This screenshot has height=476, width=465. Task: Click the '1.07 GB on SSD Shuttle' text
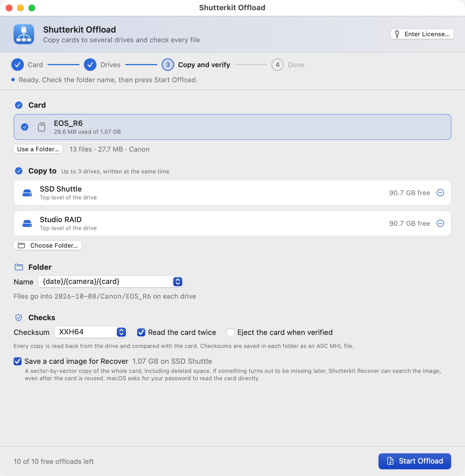pyautogui.click(x=172, y=361)
